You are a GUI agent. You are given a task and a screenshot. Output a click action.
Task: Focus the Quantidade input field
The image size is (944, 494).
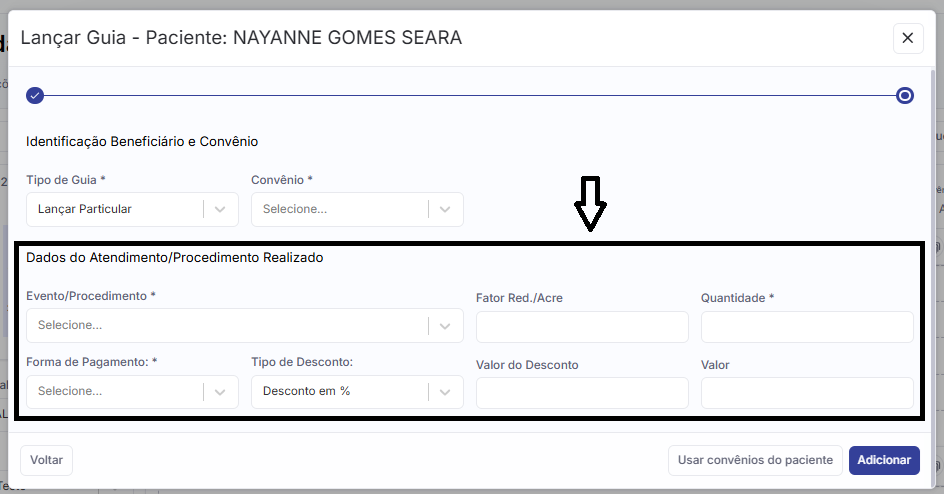[807, 327]
